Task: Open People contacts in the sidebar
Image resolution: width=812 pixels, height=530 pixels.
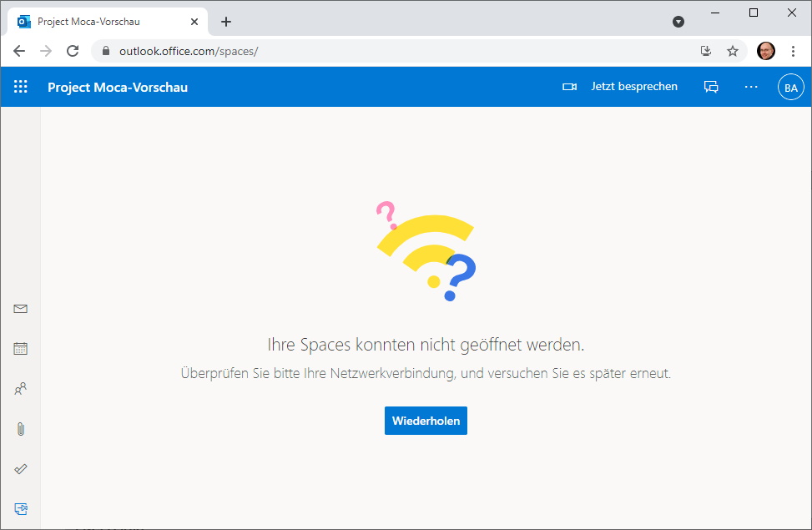Action: click(x=21, y=389)
